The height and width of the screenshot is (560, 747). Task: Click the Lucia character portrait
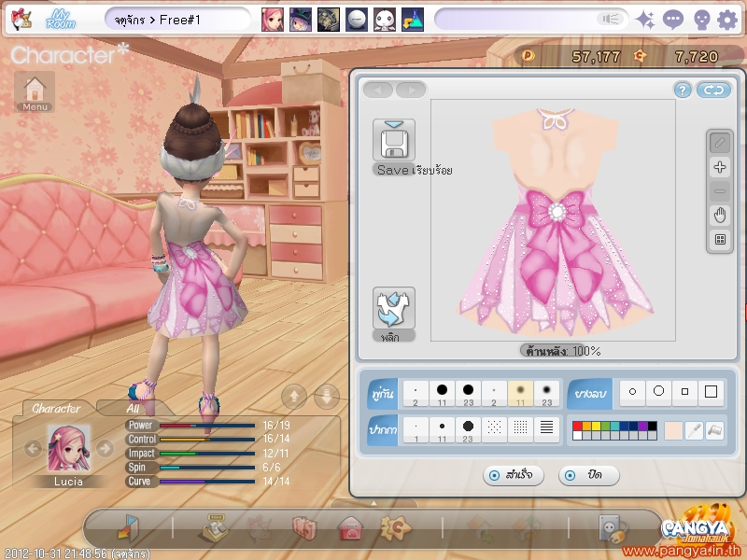[x=68, y=449]
